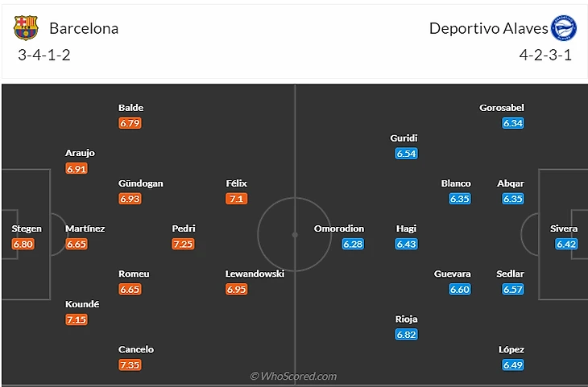Select Lewandowski's player name

pyautogui.click(x=255, y=274)
